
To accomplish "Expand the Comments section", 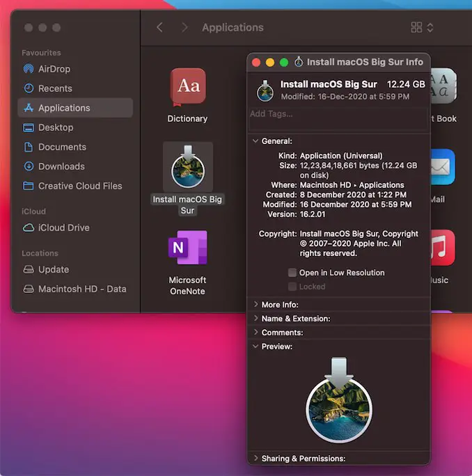I will click(255, 332).
